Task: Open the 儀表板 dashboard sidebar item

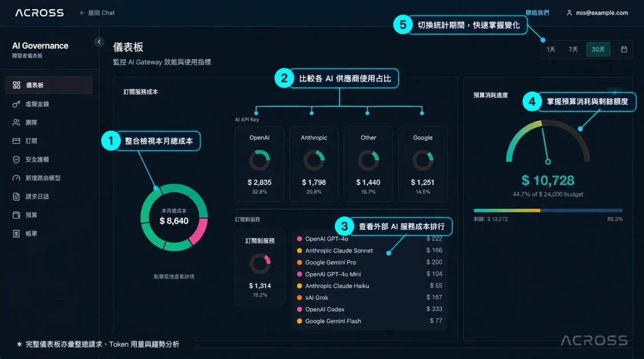Action: pos(49,85)
